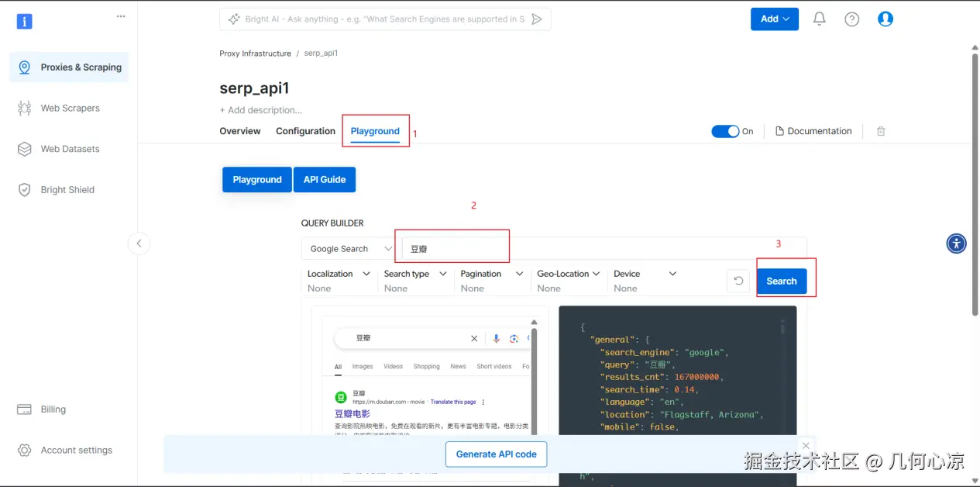Clear the Google preview search box
This screenshot has width=980, height=487.
click(474, 339)
